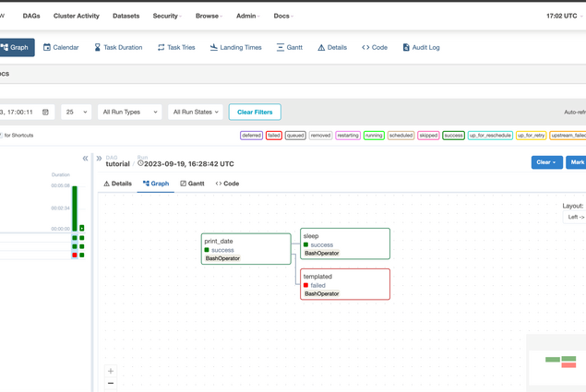Open the All Run States dropdown

pyautogui.click(x=196, y=112)
